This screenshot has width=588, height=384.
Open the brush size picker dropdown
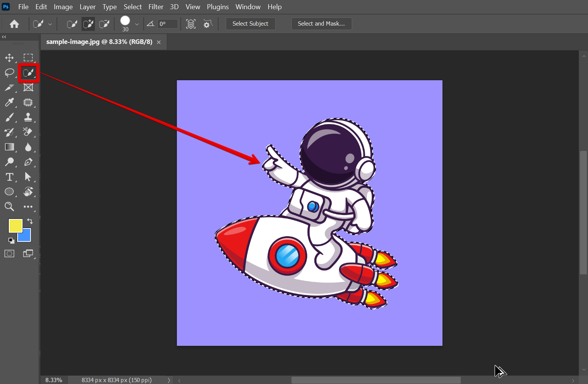137,24
